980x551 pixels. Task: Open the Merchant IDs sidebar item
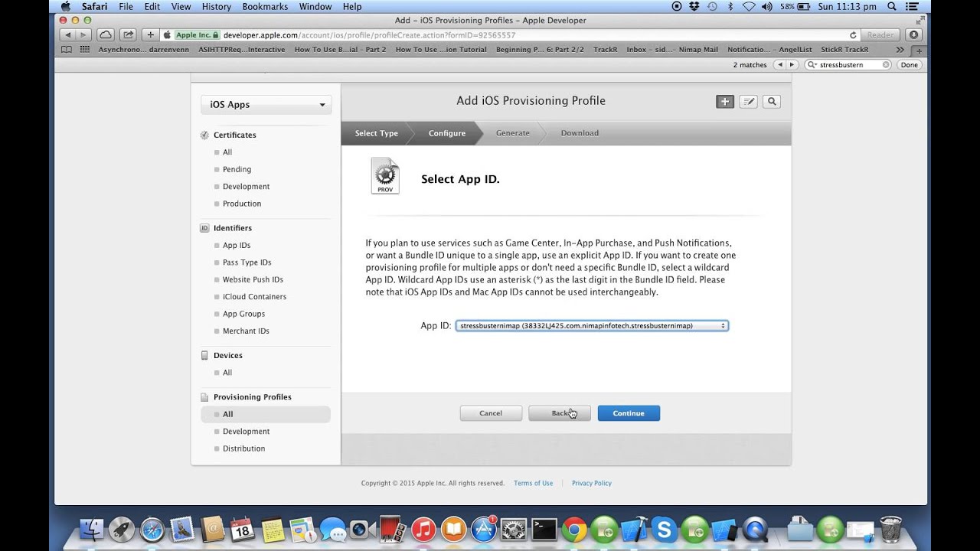click(x=246, y=331)
